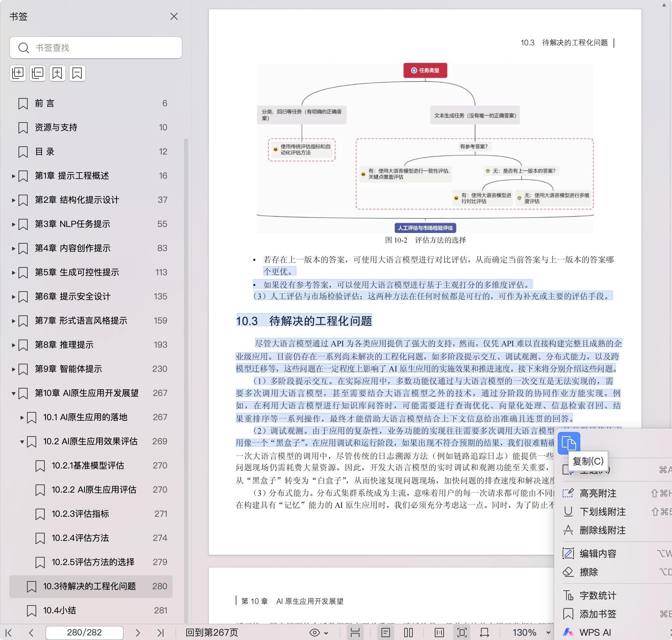Choose 高亮附注 from the context menu
The height and width of the screenshot is (640, 672).
click(x=598, y=493)
